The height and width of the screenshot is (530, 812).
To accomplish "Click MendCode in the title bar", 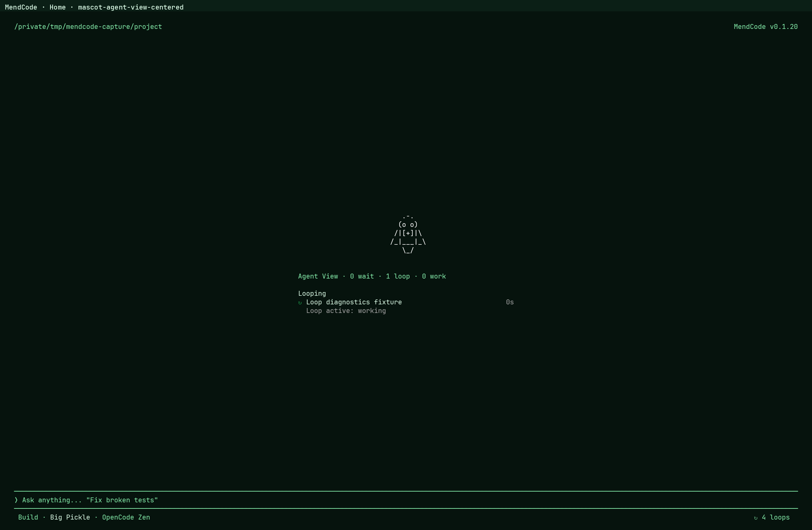I will [21, 7].
